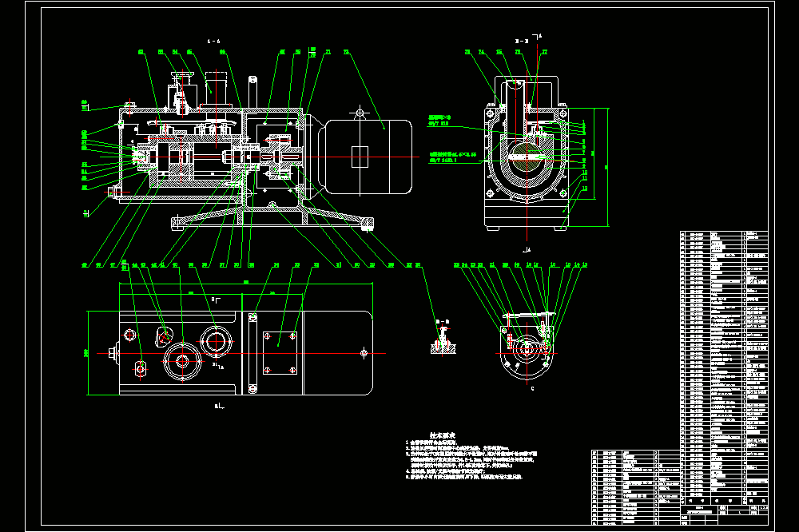Viewport: 799px width, 532px height.
Task: Select the vertical pipe on top of the pump housing
Action: [252, 91]
